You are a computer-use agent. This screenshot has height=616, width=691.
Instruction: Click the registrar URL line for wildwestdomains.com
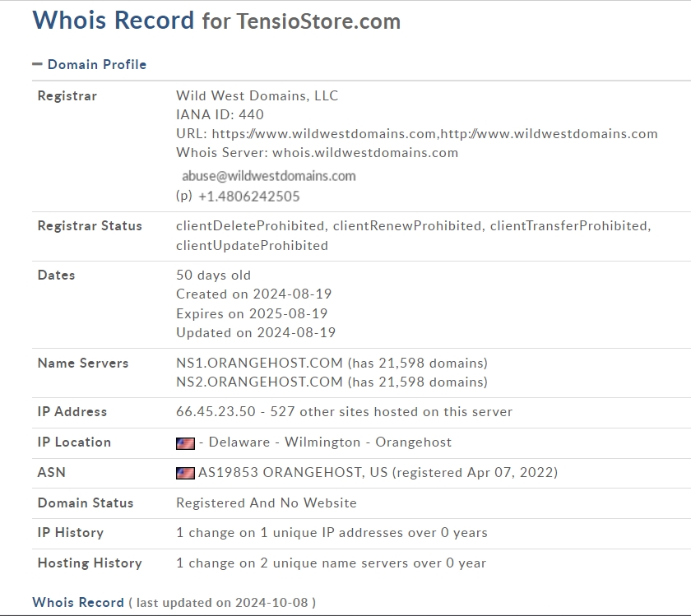click(417, 133)
